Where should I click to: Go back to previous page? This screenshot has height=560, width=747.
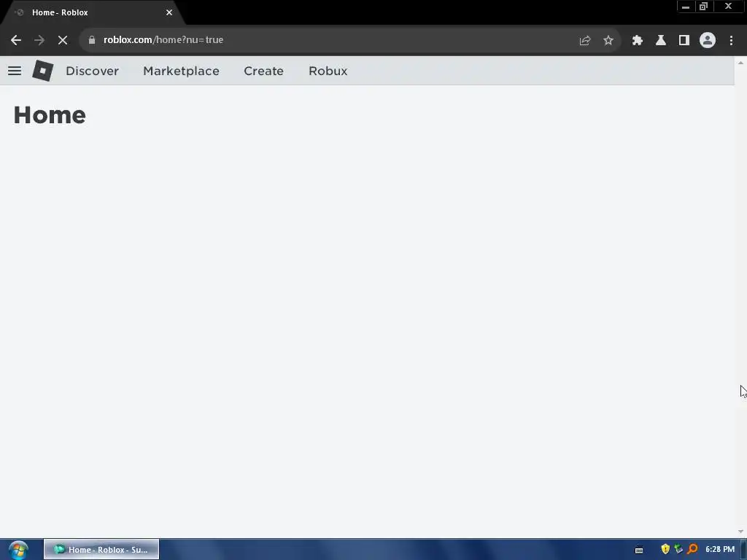click(16, 40)
